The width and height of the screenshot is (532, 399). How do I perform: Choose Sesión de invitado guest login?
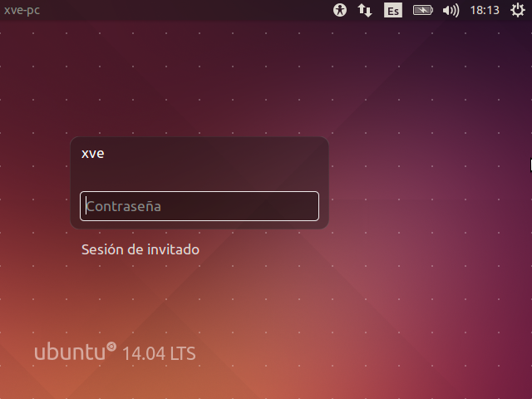[140, 249]
